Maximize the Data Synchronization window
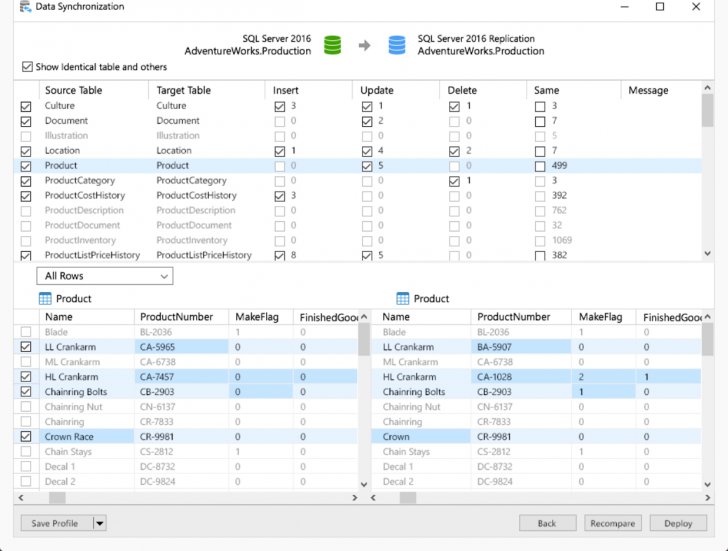 (x=660, y=6)
